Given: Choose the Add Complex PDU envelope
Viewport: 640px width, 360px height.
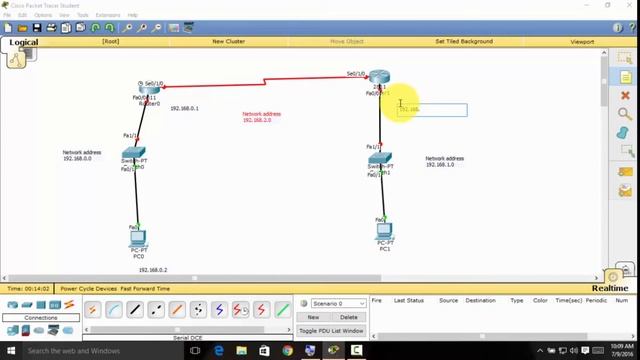Looking at the screenshot, I should (x=625, y=190).
